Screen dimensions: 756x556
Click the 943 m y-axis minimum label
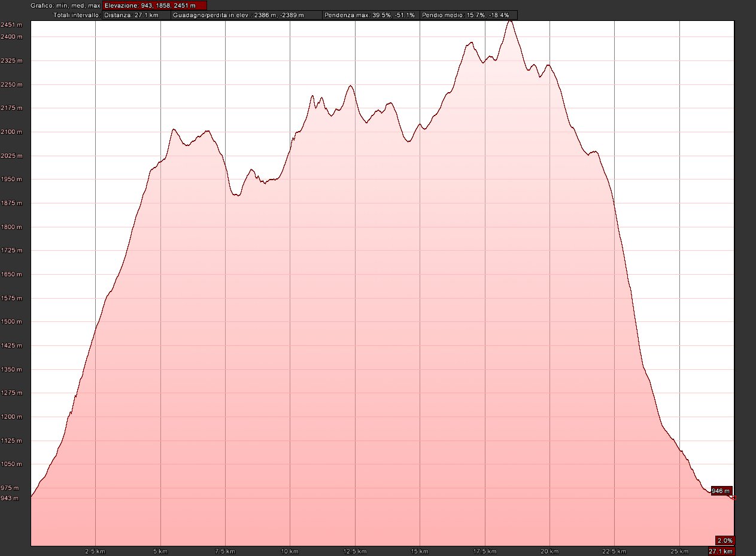[10, 498]
